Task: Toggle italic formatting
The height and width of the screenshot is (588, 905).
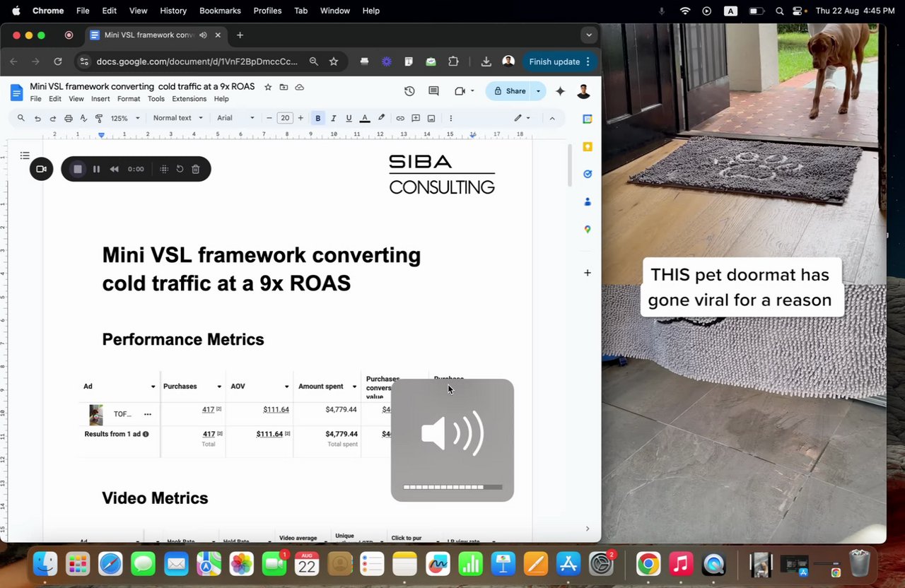Action: (x=334, y=118)
